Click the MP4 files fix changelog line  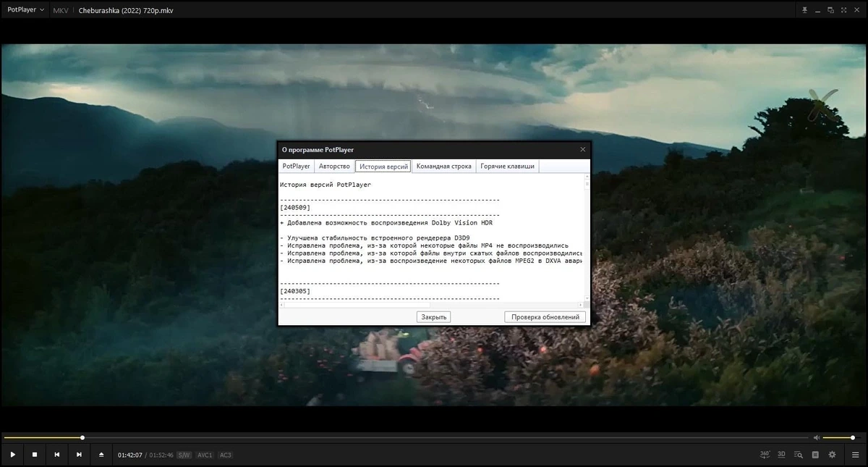pos(424,245)
